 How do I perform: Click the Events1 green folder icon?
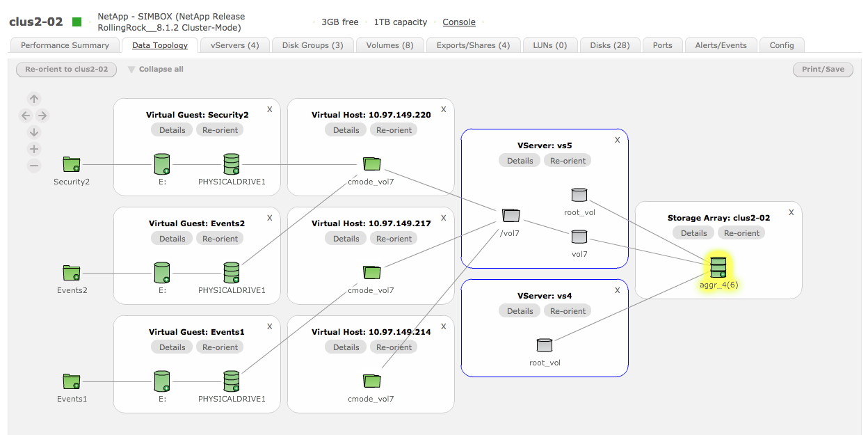[72, 381]
